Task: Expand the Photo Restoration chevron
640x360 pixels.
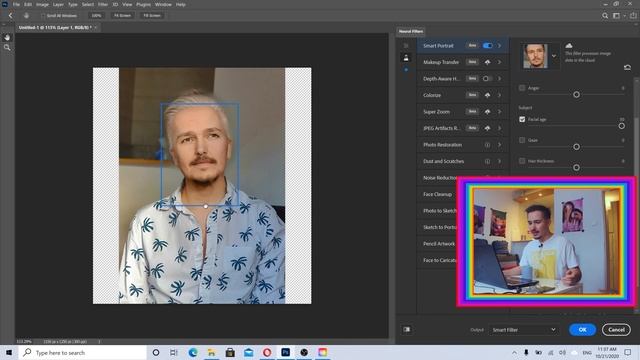Action: (499, 144)
